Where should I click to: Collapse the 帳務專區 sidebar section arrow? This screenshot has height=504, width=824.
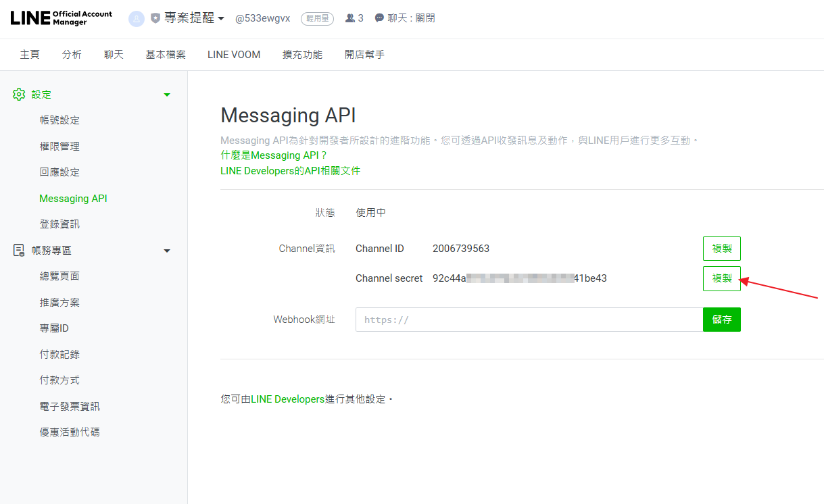[x=167, y=251]
